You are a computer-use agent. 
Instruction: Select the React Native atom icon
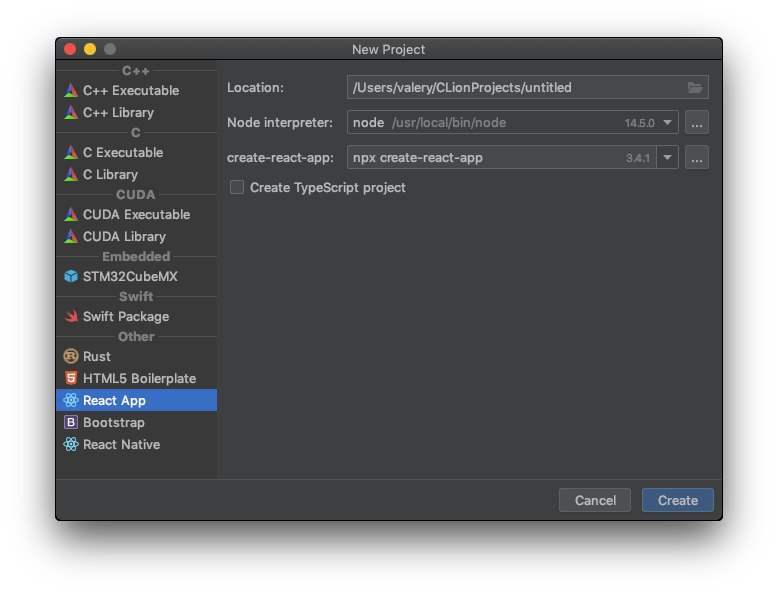pyautogui.click(x=71, y=444)
